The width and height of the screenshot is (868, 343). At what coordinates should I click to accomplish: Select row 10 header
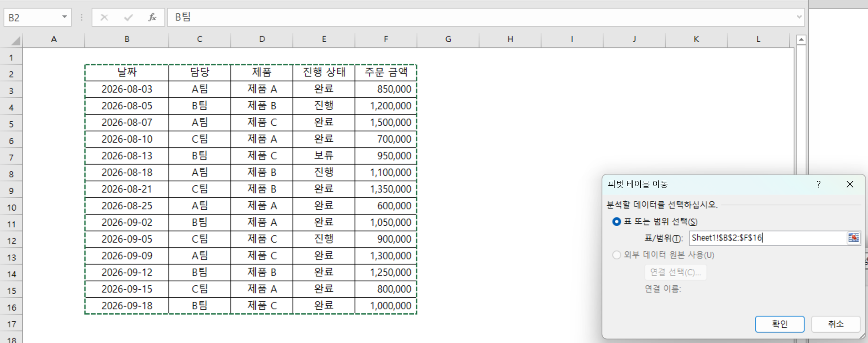pos(12,207)
